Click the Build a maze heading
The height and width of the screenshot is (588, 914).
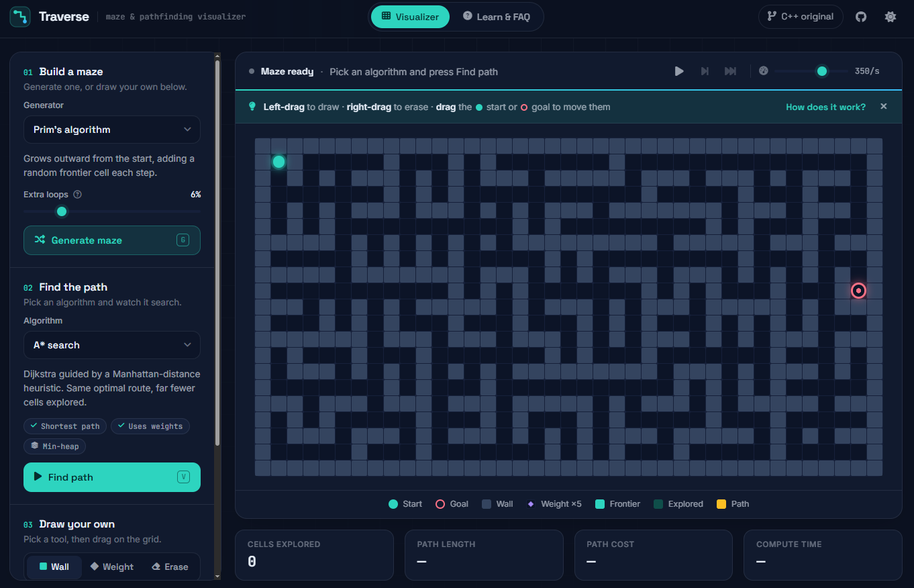(71, 72)
